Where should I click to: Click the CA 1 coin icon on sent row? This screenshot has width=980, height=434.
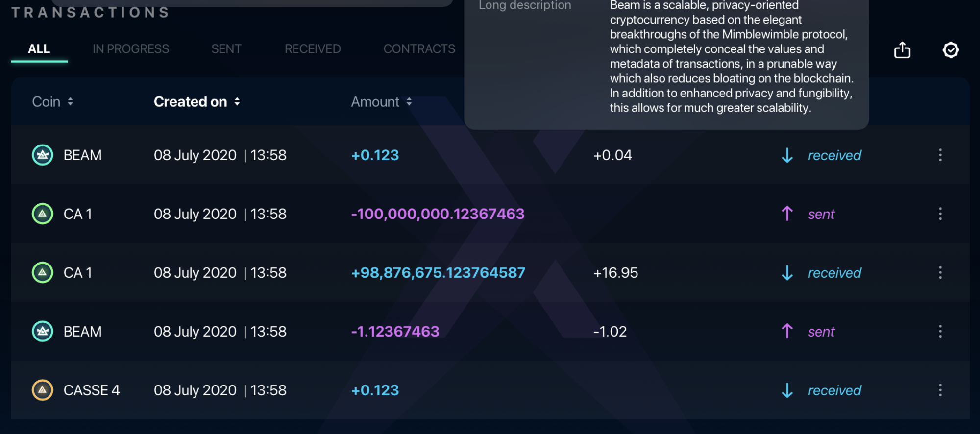(42, 214)
